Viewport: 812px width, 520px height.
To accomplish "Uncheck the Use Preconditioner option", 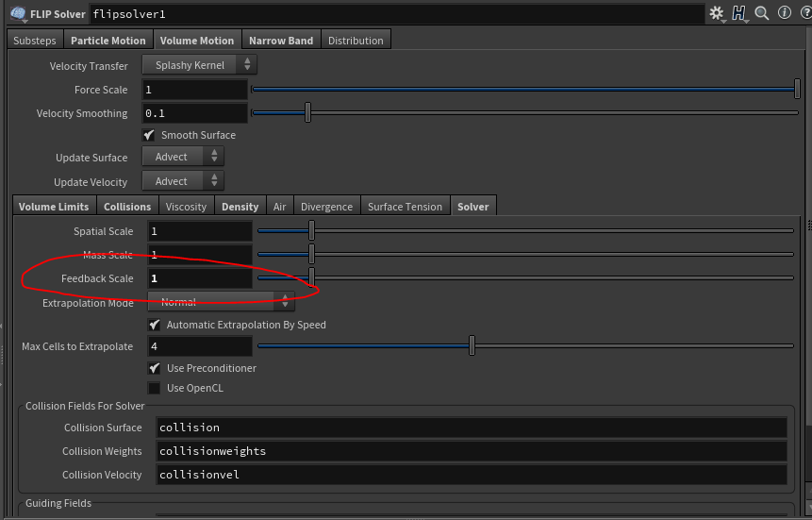I will pos(155,368).
